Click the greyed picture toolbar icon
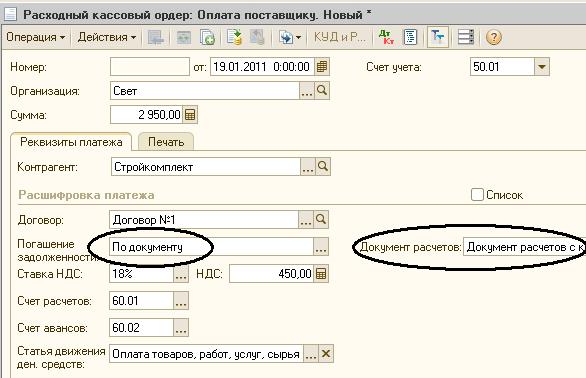 (x=183, y=37)
